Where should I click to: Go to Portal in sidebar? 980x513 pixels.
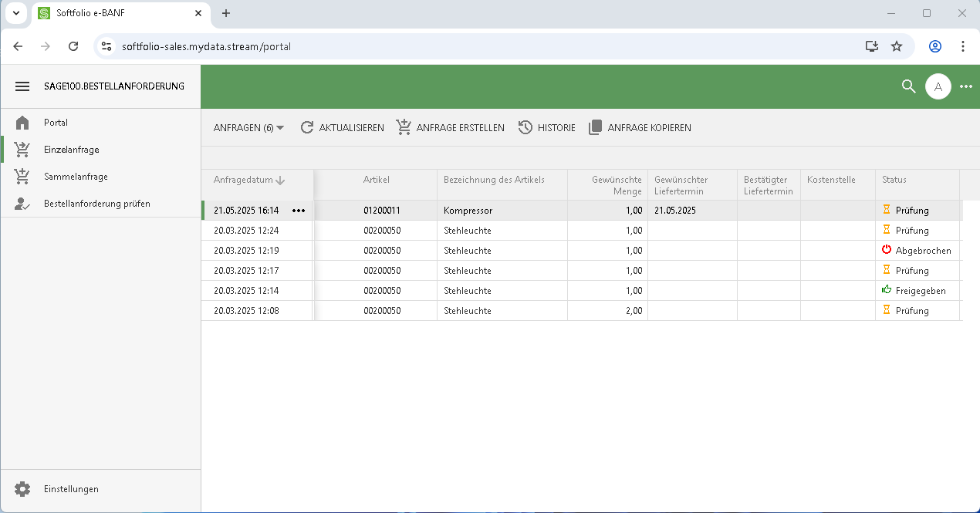(56, 123)
